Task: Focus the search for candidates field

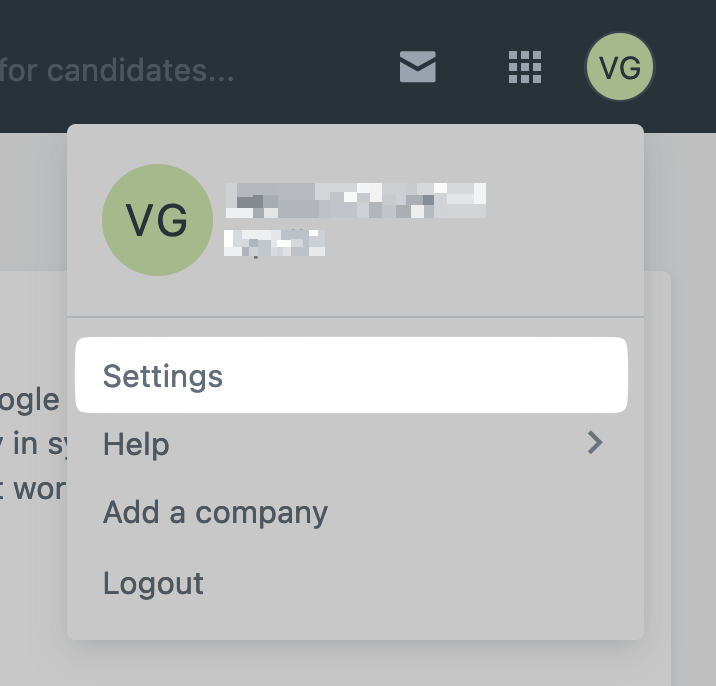Action: pyautogui.click(x=117, y=70)
